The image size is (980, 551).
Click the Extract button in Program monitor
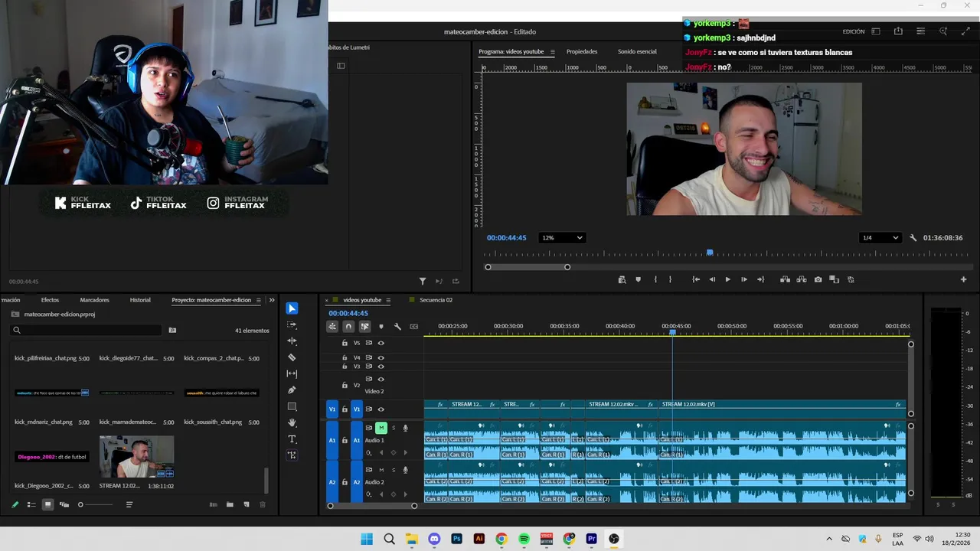click(802, 279)
